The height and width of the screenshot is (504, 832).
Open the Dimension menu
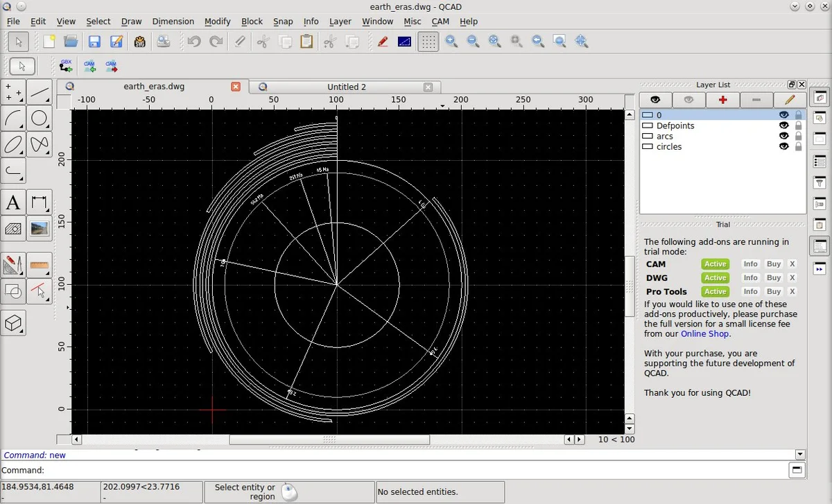(173, 21)
